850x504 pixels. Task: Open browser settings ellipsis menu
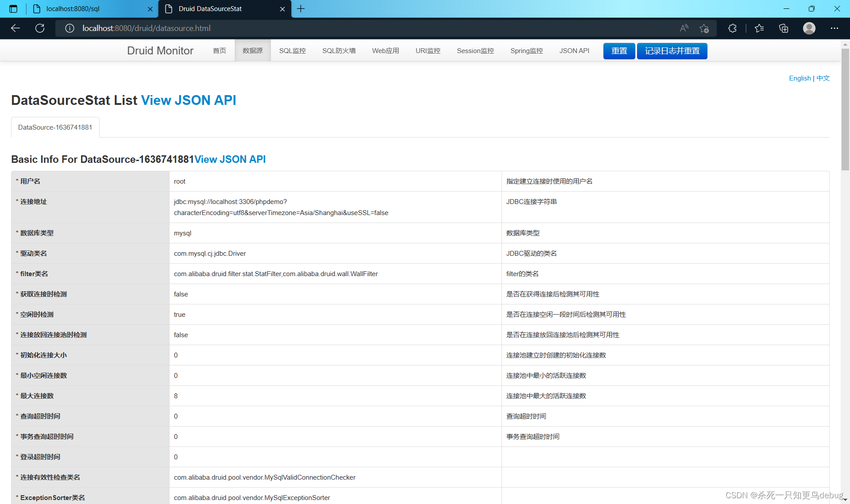point(835,28)
